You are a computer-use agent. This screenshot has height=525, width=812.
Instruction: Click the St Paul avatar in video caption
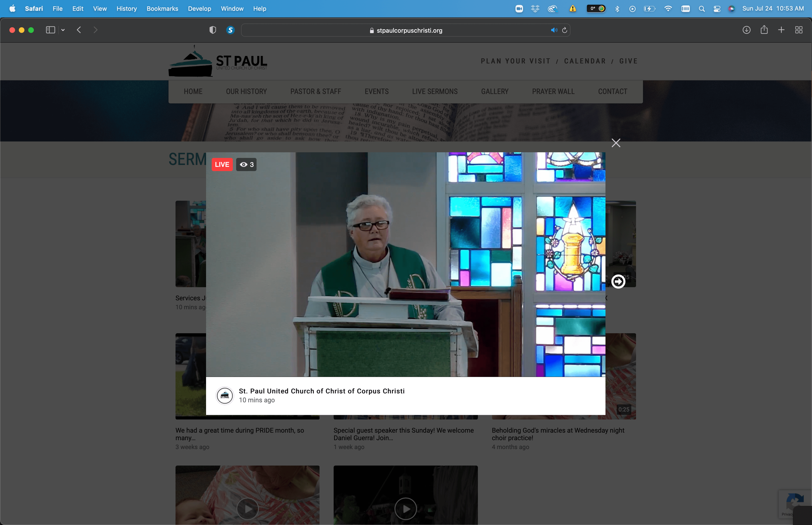(225, 396)
